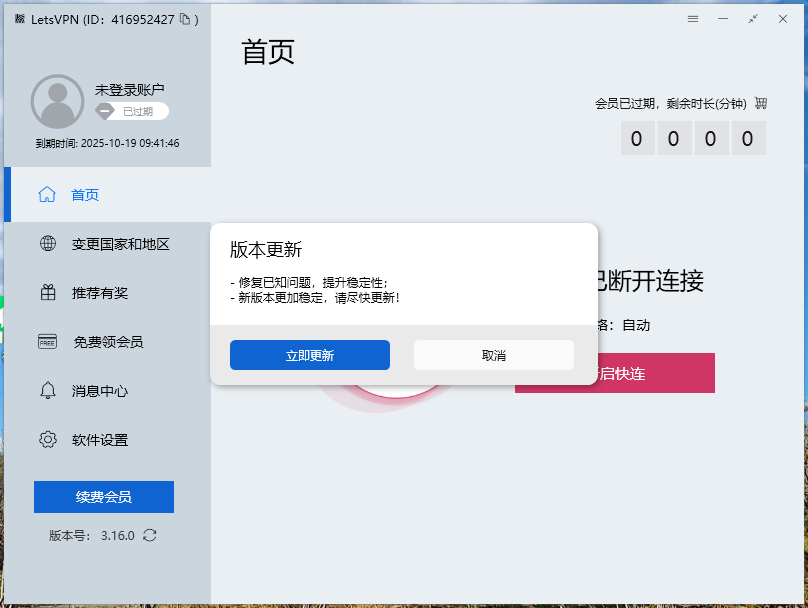
Task: Open the 消息中心 menu entry
Action: 100,391
